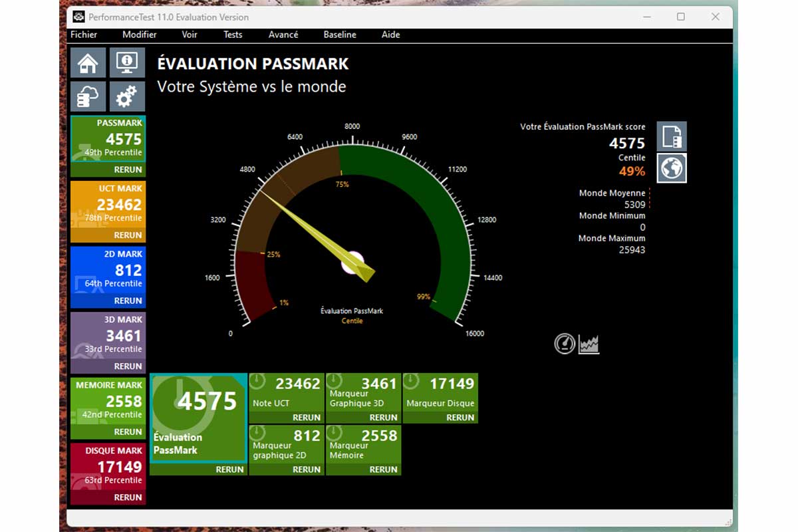Click RERUN under Marqueur Graphique 3D tile
Image resolution: width=798 pixels, height=532 pixels.
(384, 418)
